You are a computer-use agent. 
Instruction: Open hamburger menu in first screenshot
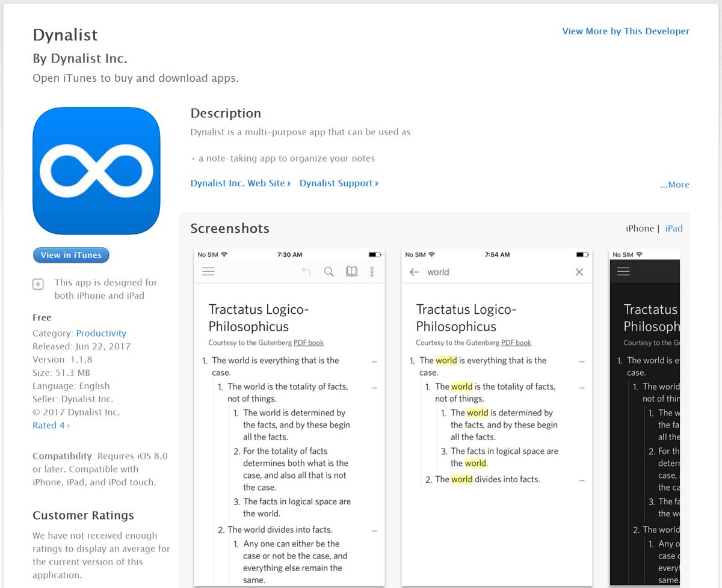coord(208,272)
